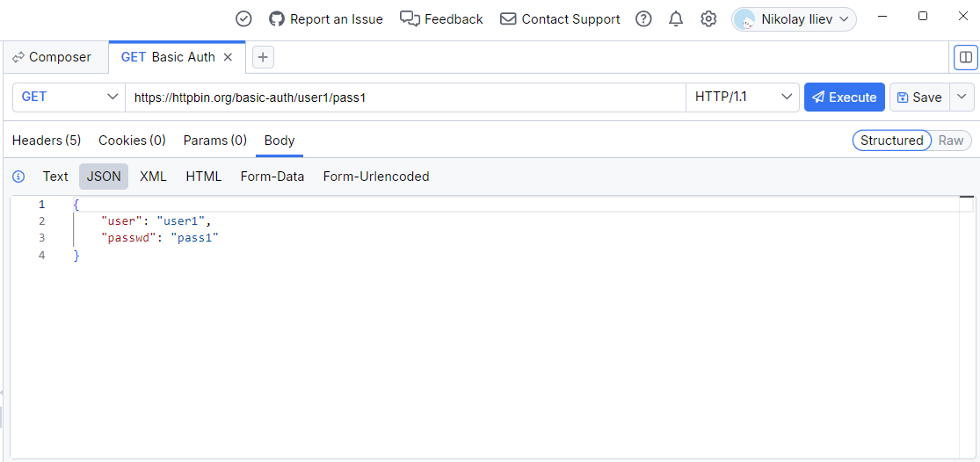The width and height of the screenshot is (980, 462).
Task: Add a new request tab
Action: click(263, 57)
